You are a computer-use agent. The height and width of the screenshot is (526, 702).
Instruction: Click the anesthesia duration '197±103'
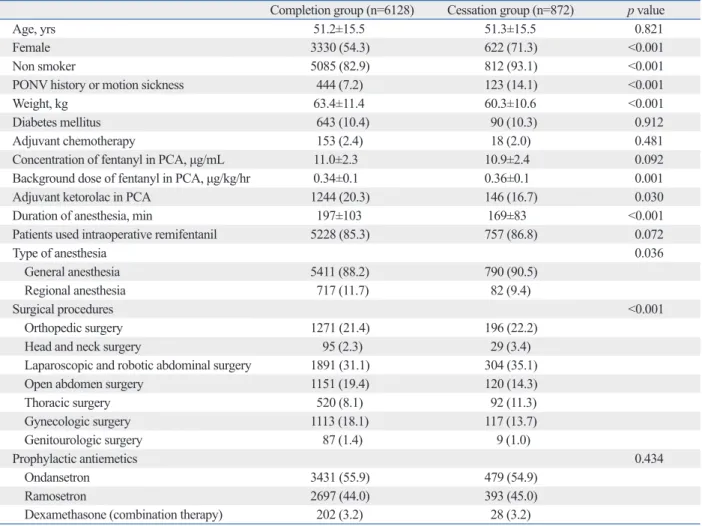coord(339,216)
